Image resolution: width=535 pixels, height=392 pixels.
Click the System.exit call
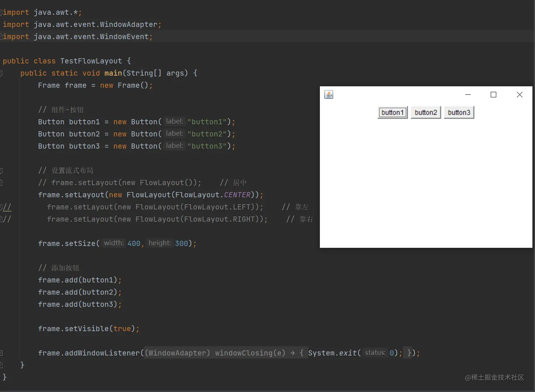click(x=355, y=353)
